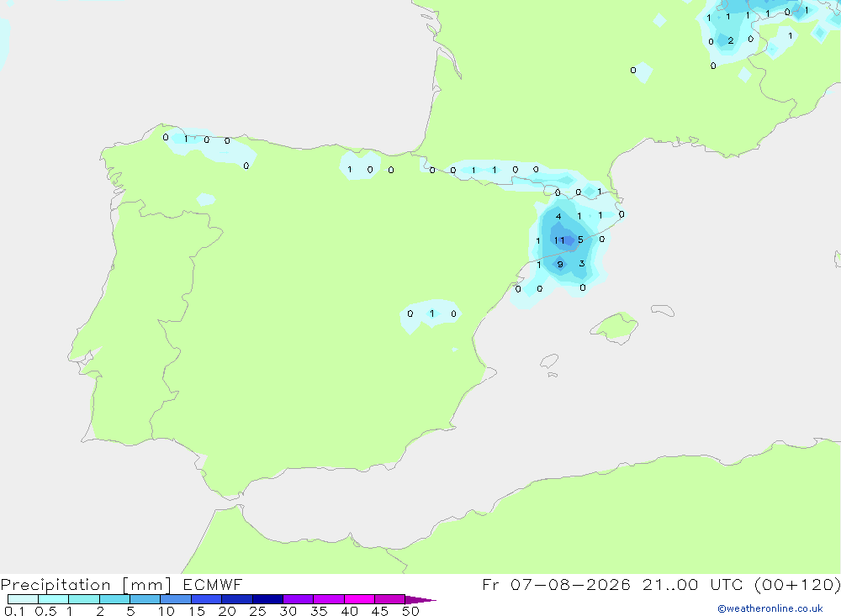Click the '9' precipitation value on the map
This screenshot has height=616, width=841.
(560, 265)
